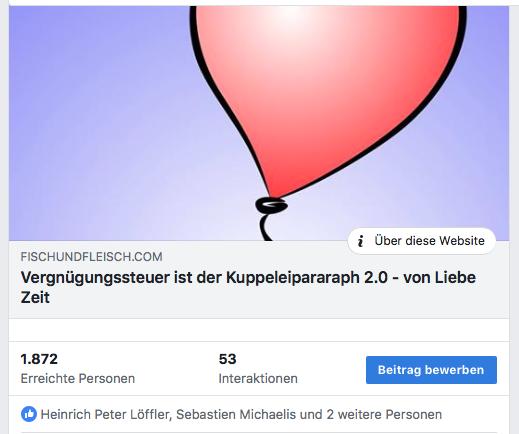Open Sebastien Michaelis's profile
Screen dimensions: 519x434
(x=236, y=415)
